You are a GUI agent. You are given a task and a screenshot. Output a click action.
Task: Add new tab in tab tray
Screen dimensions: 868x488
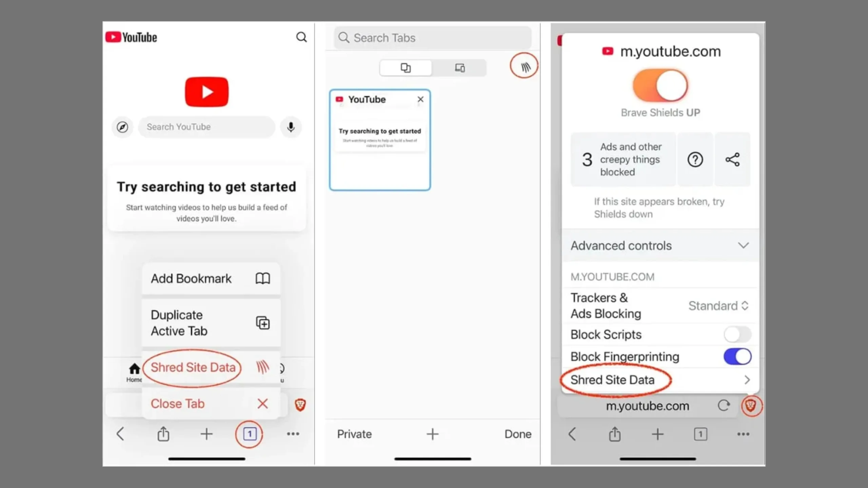(433, 434)
